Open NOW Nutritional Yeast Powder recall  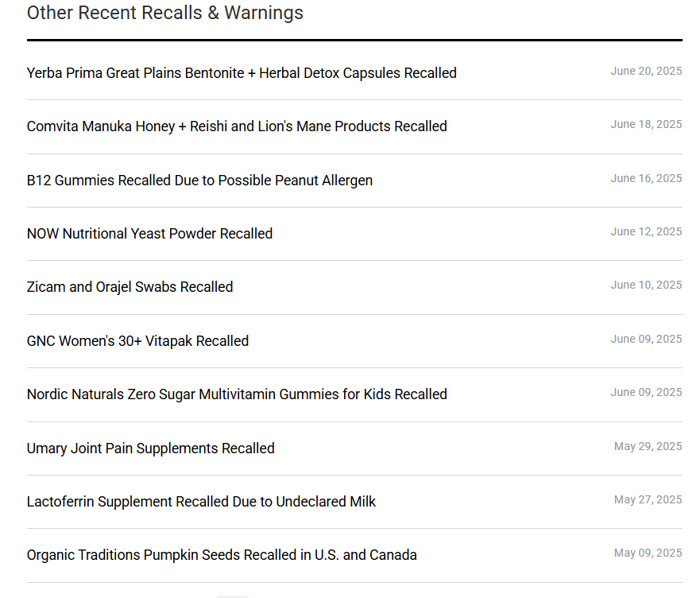coord(149,233)
